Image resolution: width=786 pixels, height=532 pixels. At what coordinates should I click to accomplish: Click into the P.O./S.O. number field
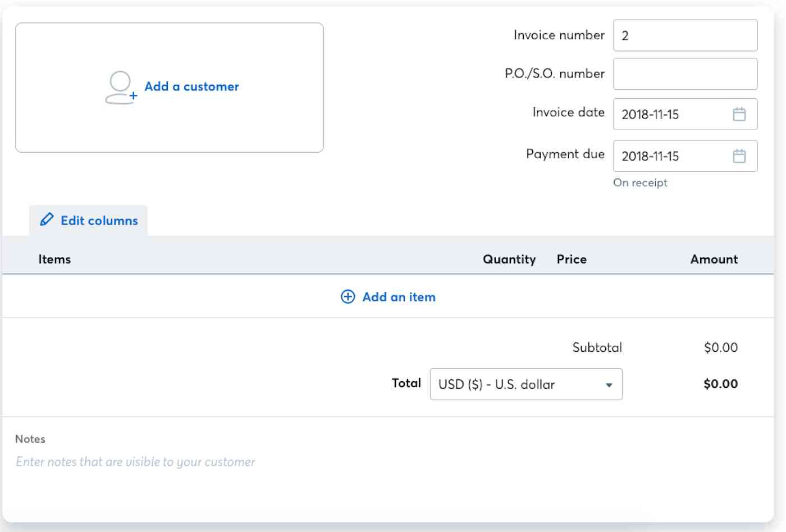point(685,74)
